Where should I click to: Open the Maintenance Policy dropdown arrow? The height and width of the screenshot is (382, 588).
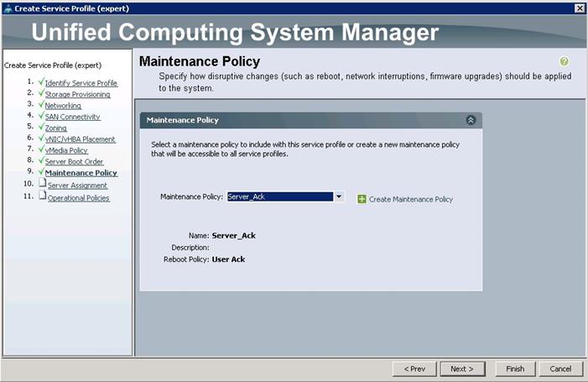tap(339, 196)
